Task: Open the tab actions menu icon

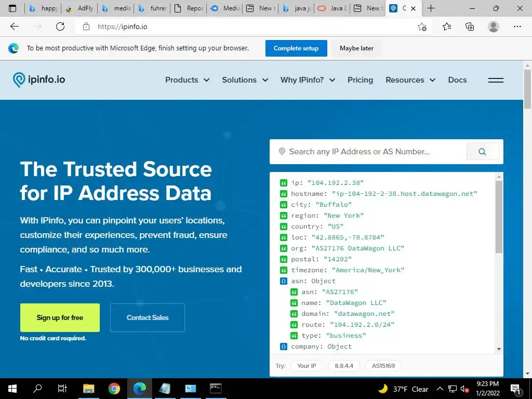Action: [x=12, y=8]
